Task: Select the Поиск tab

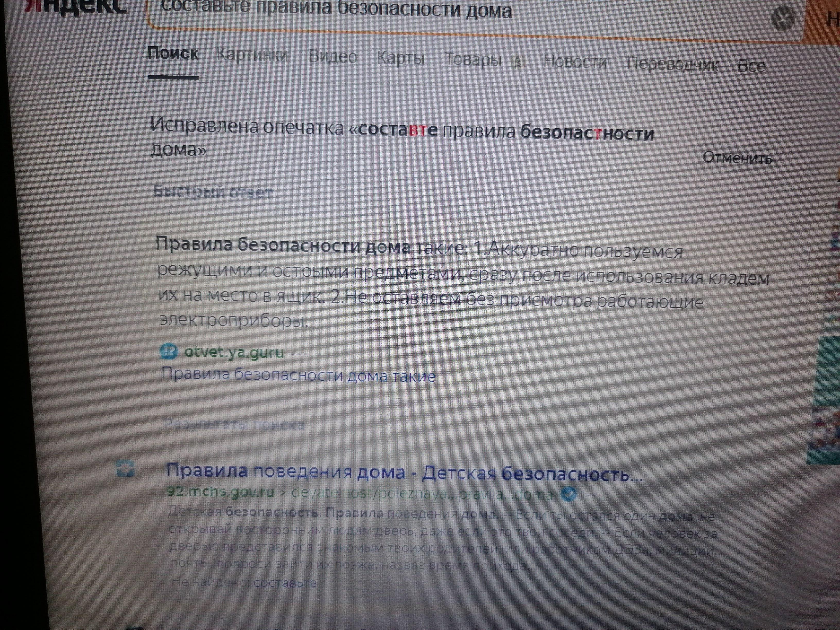Action: [173, 54]
